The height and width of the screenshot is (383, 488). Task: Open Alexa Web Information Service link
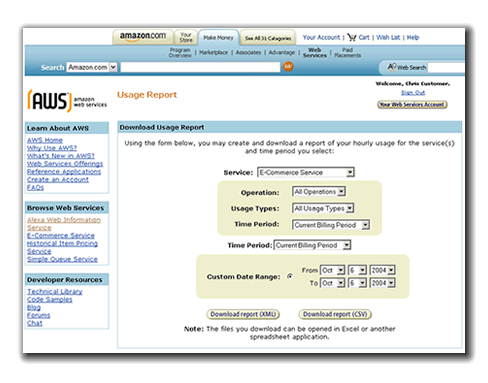click(x=63, y=224)
